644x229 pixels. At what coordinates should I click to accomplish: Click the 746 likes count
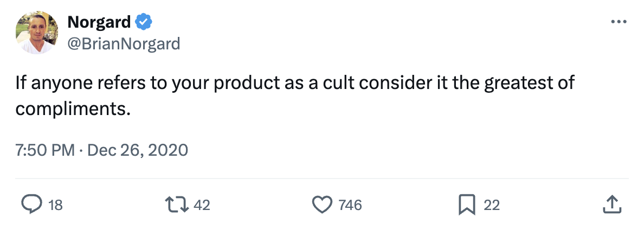point(350,205)
